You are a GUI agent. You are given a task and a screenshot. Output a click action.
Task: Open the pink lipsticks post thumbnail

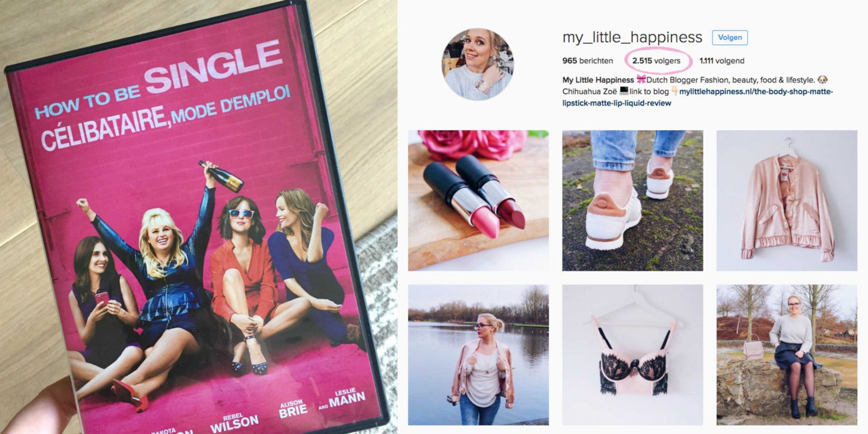pos(479,200)
